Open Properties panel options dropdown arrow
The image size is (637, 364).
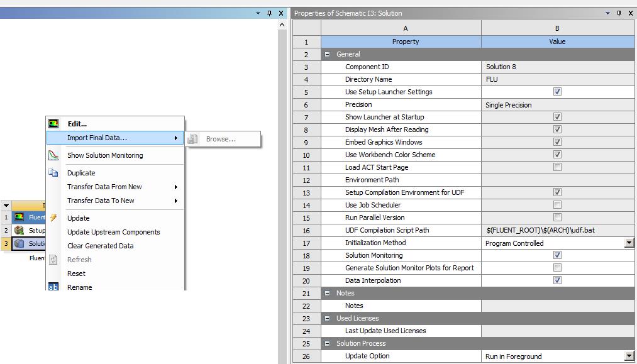click(x=607, y=13)
